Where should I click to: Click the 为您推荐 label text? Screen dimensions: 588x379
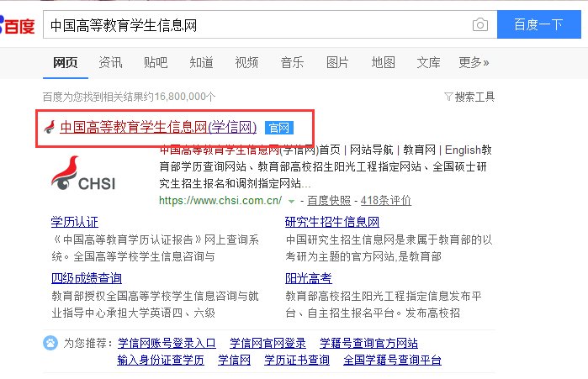[x=88, y=343]
